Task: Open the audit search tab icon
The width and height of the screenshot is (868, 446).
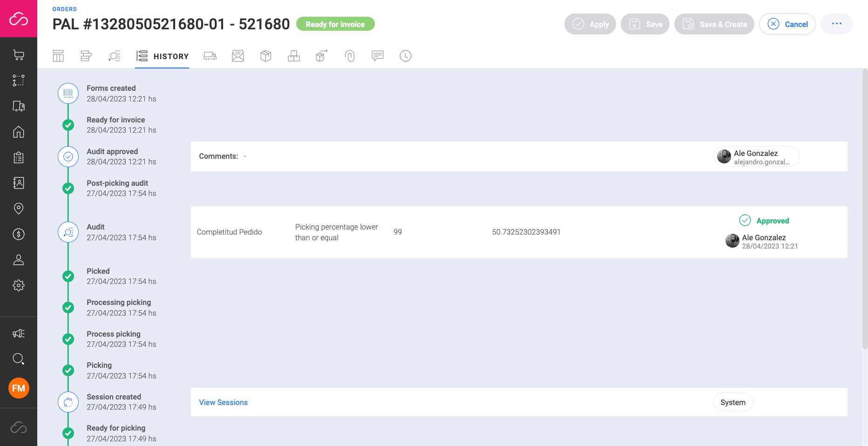Action: pos(114,56)
